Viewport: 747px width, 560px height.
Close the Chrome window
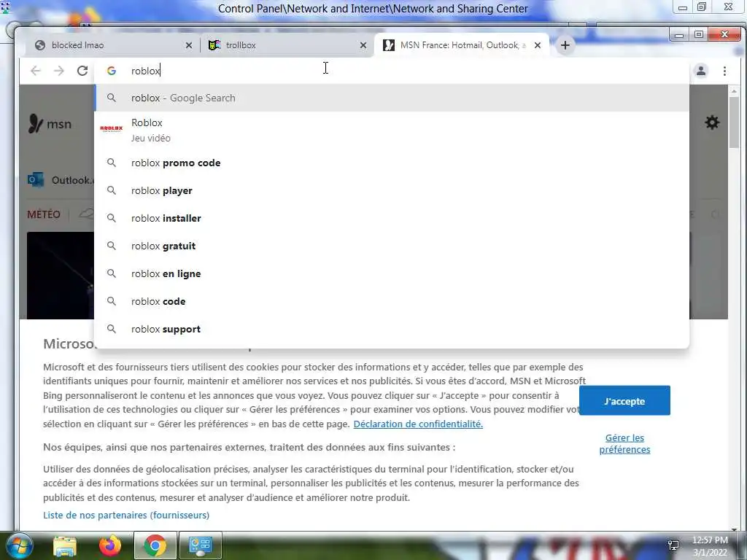[724, 35]
